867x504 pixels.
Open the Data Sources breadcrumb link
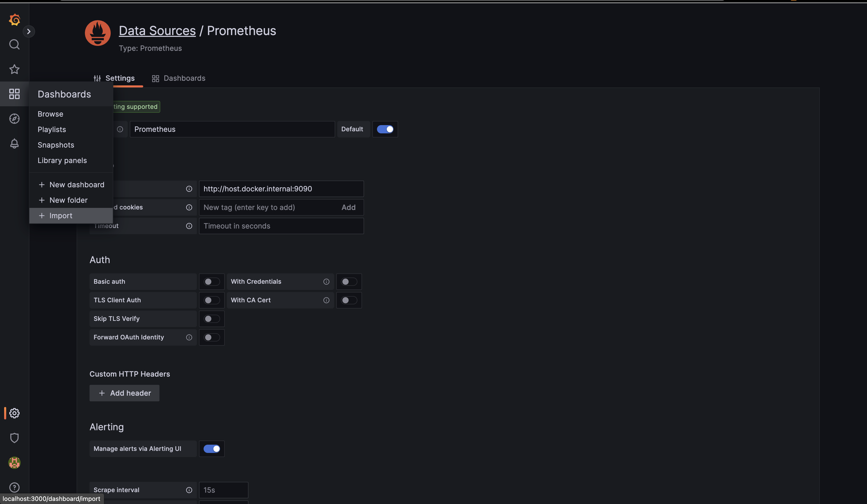click(x=157, y=31)
